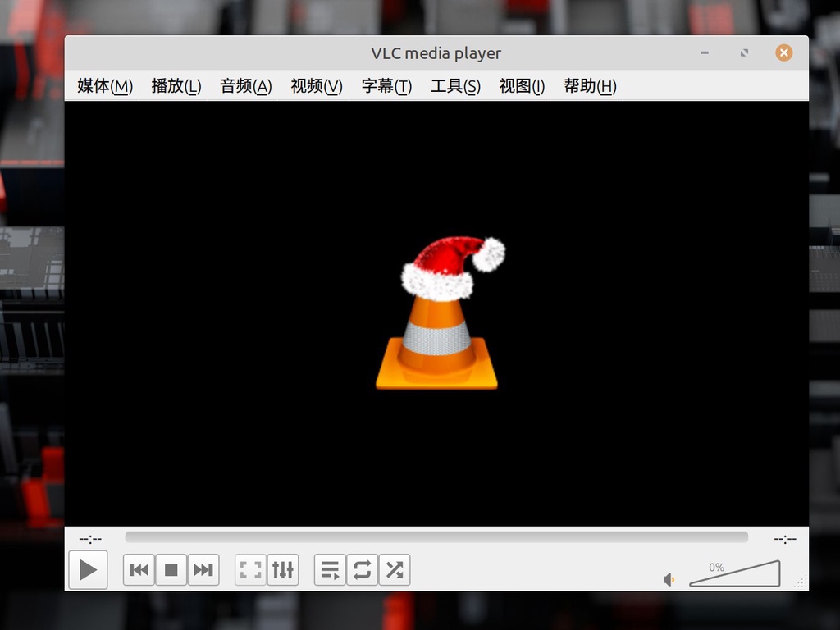This screenshot has height=630, width=840.
Task: Stop playback with the stop button
Action: tap(171, 570)
